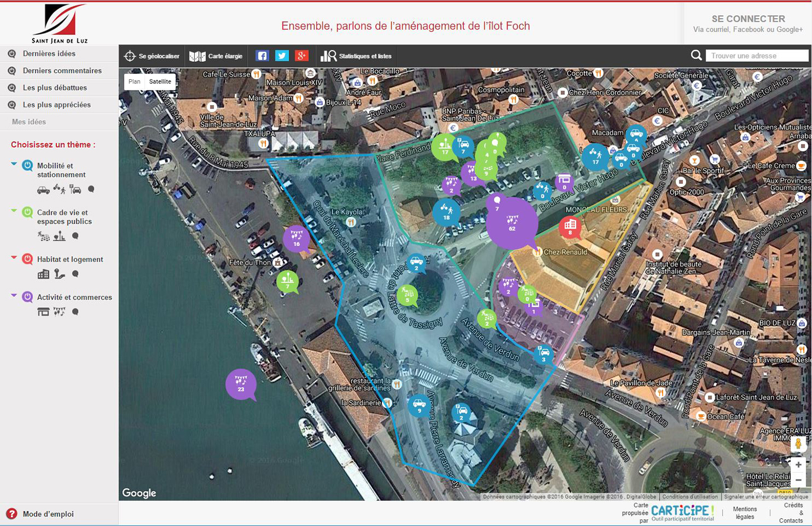Collapse the Mobilité et stationnement arrow
Viewport: 812px width, 526px height.
(x=14, y=164)
